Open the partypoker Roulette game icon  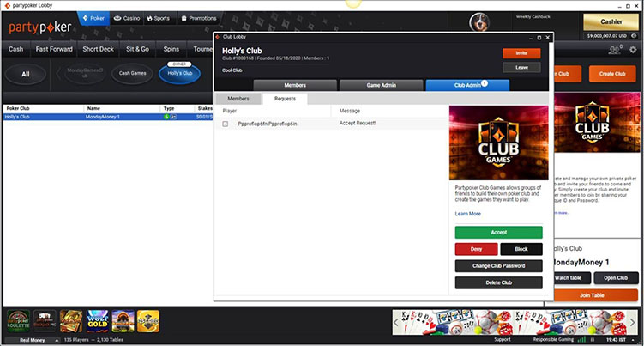[19, 321]
